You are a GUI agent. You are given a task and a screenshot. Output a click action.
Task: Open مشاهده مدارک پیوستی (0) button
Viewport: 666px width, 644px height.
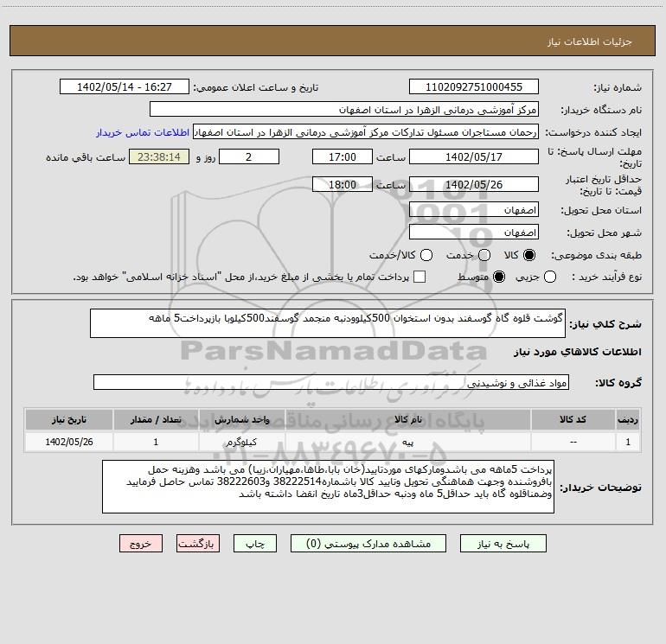(368, 544)
